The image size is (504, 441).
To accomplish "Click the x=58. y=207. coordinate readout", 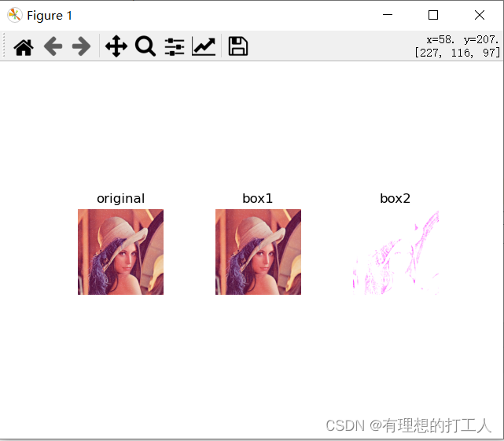I will click(x=462, y=39).
